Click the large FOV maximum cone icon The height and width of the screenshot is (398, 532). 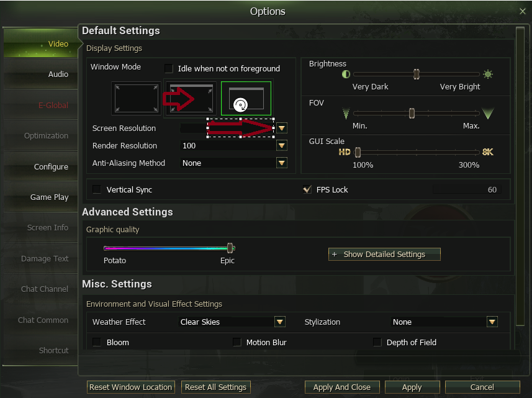coord(488,114)
